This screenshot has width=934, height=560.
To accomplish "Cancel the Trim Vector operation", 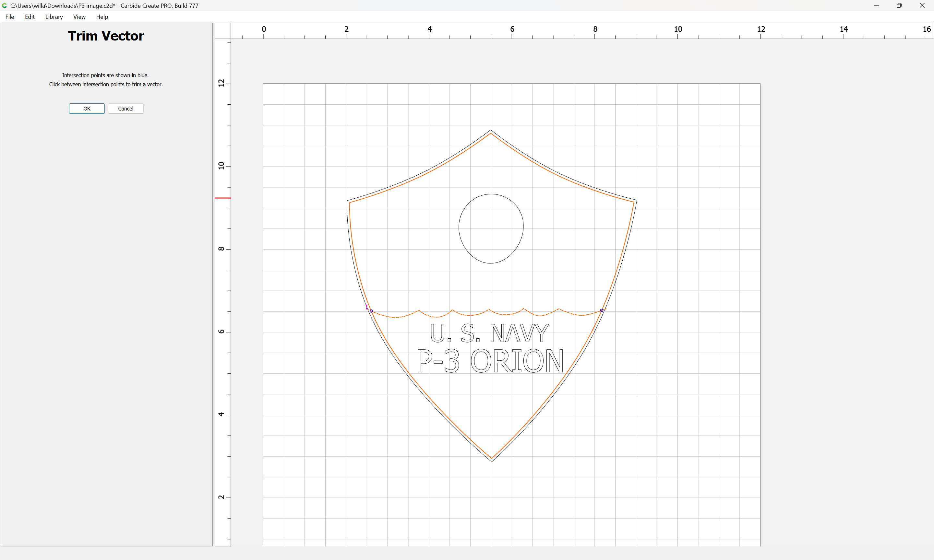I will tap(126, 109).
